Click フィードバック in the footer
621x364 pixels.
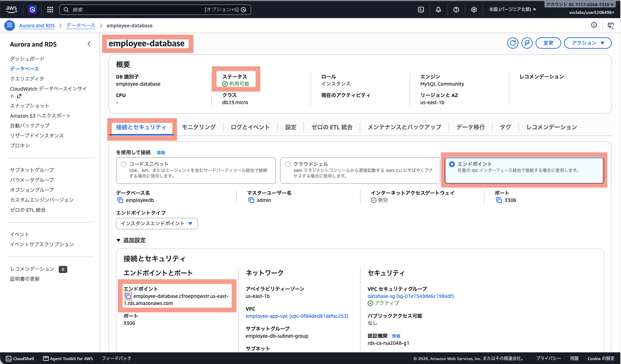(117, 358)
